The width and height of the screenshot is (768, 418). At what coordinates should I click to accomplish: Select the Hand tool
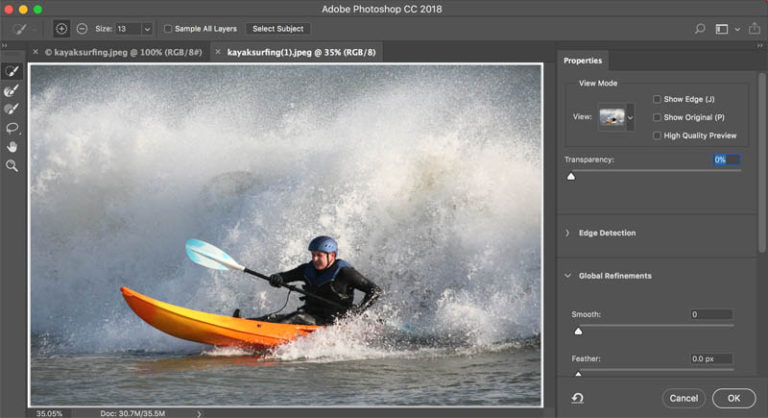coord(12,146)
